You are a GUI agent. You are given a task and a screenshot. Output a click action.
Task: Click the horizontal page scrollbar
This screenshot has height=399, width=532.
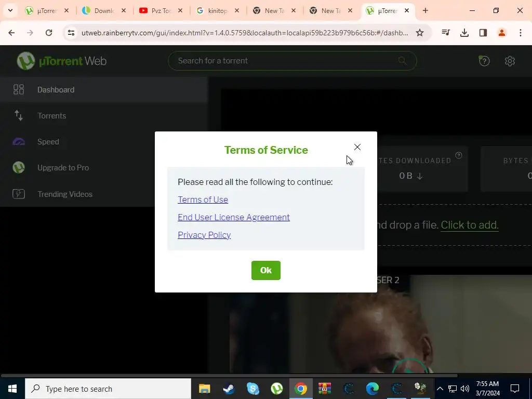(229, 376)
